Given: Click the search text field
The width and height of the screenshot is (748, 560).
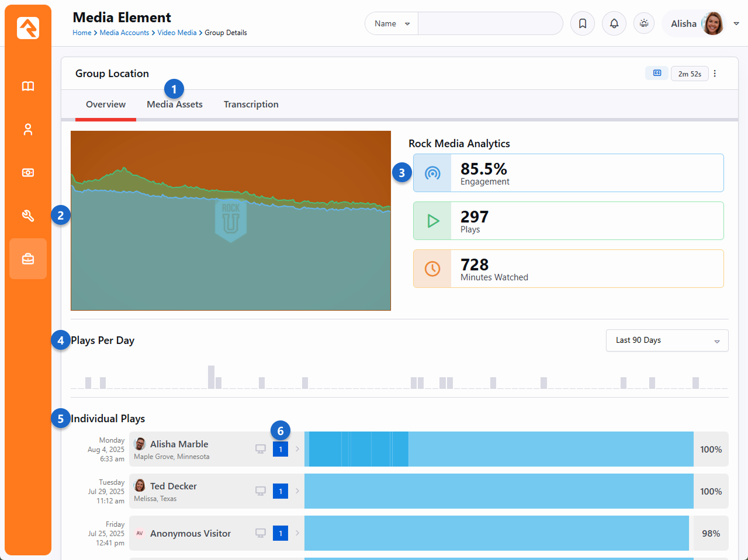Looking at the screenshot, I should (490, 24).
